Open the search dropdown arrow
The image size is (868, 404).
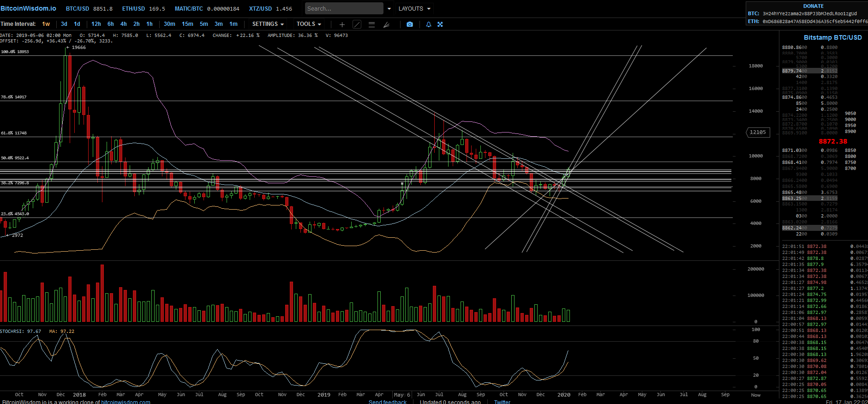(389, 9)
